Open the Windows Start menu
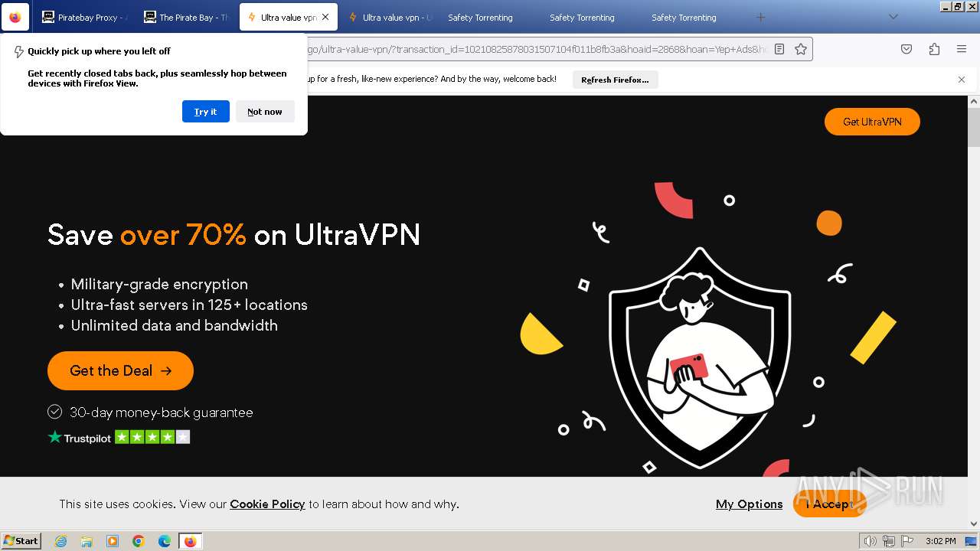This screenshot has width=980, height=551. (21, 540)
